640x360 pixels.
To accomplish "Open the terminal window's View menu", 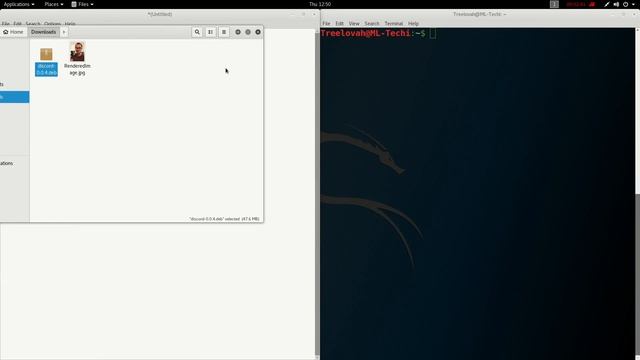I will click(354, 24).
